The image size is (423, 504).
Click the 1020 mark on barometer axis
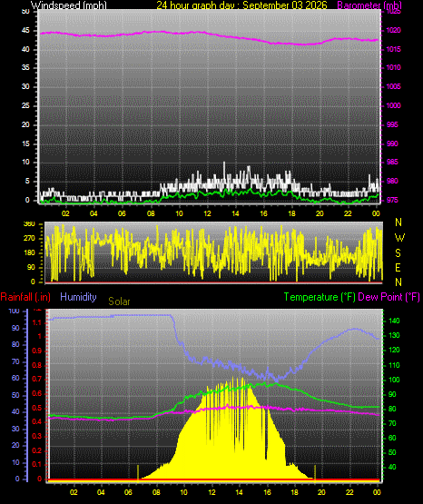click(x=393, y=31)
